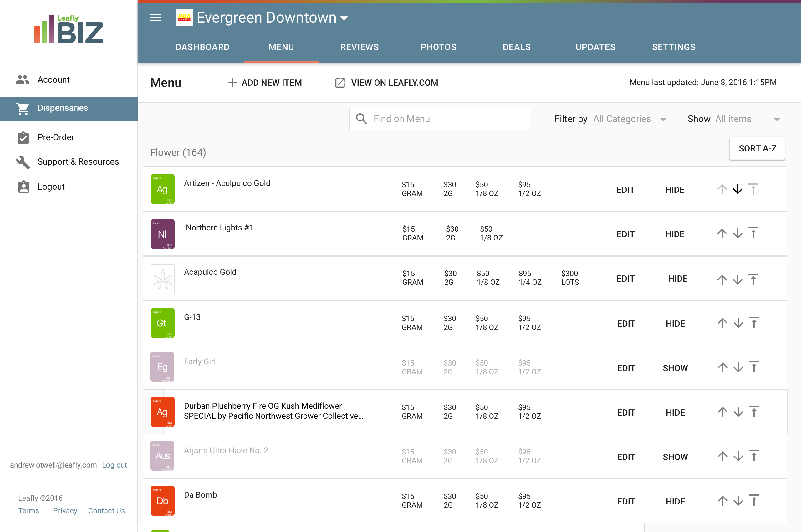Move Early Girl up one position
Image resolution: width=801 pixels, height=532 pixels.
click(723, 367)
